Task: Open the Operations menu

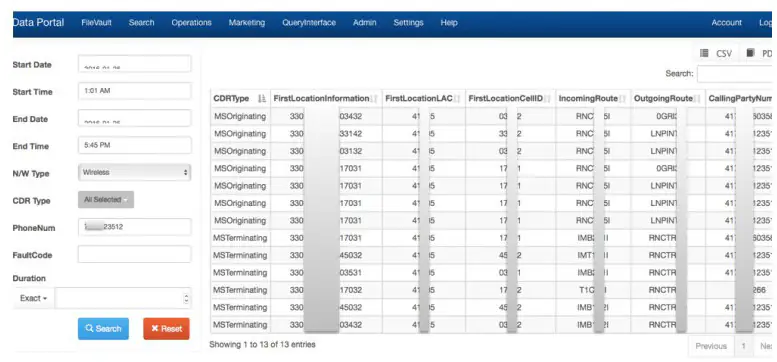Action: [x=191, y=23]
